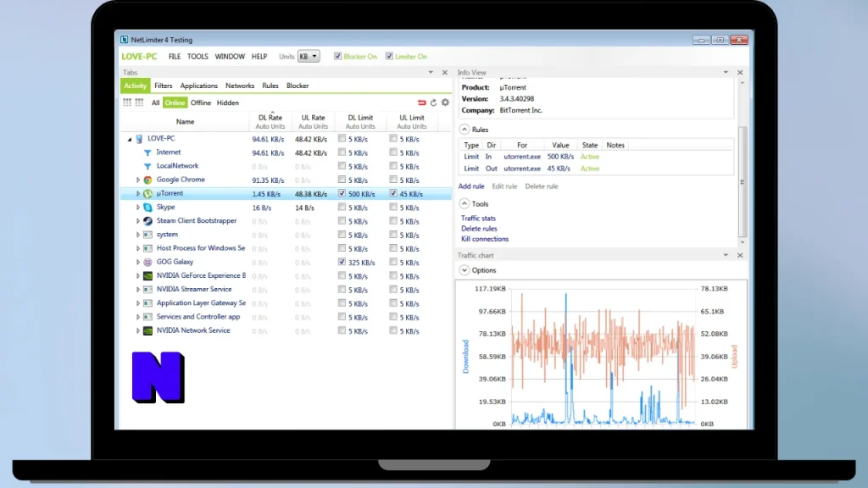The height and width of the screenshot is (488, 868).
Task: Collapse the Rules section
Action: click(x=465, y=130)
